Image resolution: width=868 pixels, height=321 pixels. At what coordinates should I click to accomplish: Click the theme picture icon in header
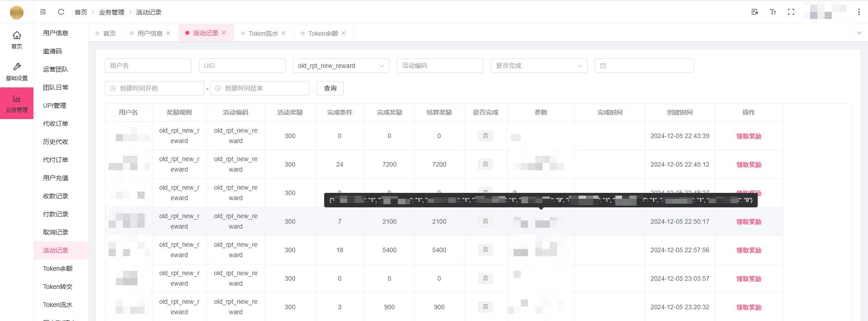coord(755,12)
